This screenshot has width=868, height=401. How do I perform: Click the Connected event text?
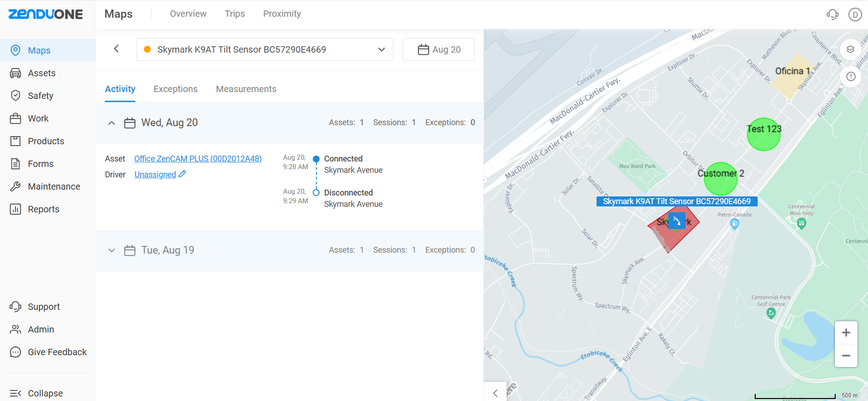click(x=343, y=159)
